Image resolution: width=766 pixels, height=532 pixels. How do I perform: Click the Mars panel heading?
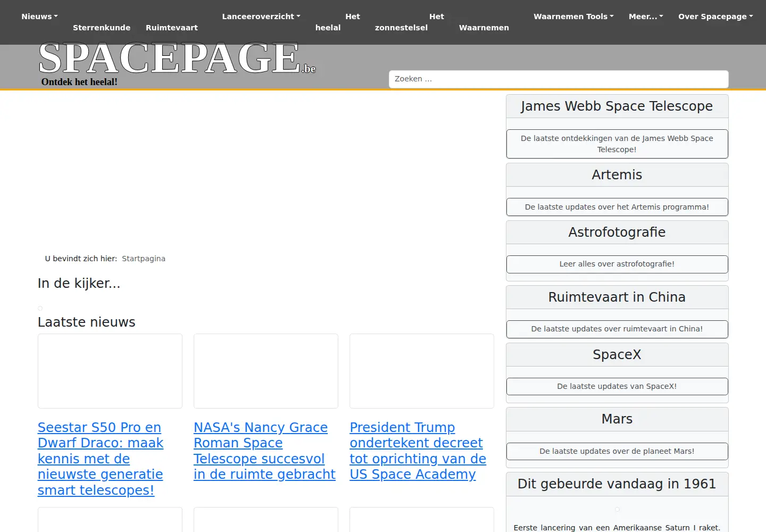pos(617,419)
